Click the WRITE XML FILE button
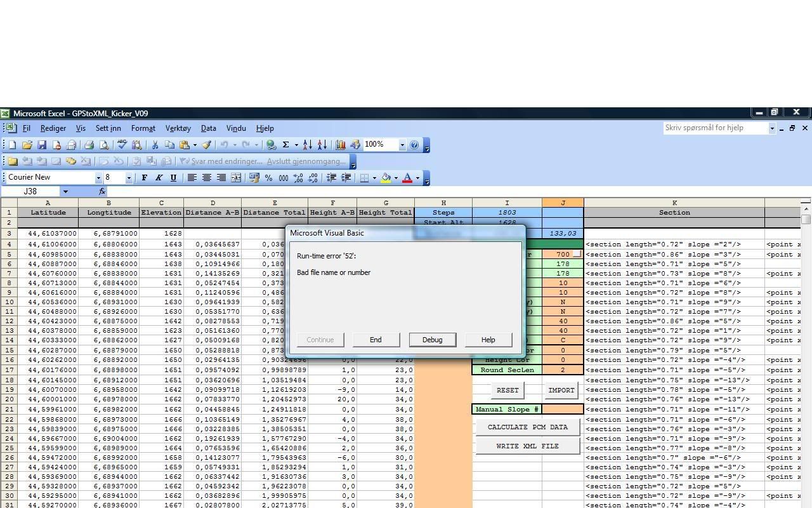812x508 pixels. point(528,446)
